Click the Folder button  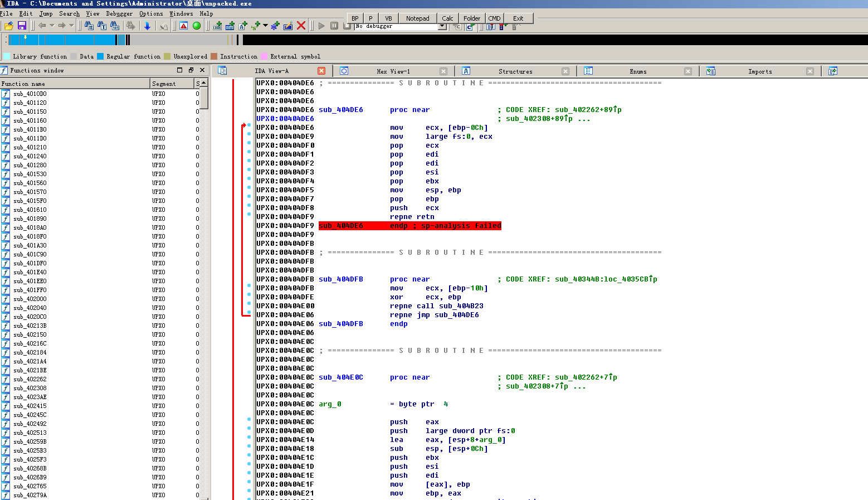tap(472, 18)
